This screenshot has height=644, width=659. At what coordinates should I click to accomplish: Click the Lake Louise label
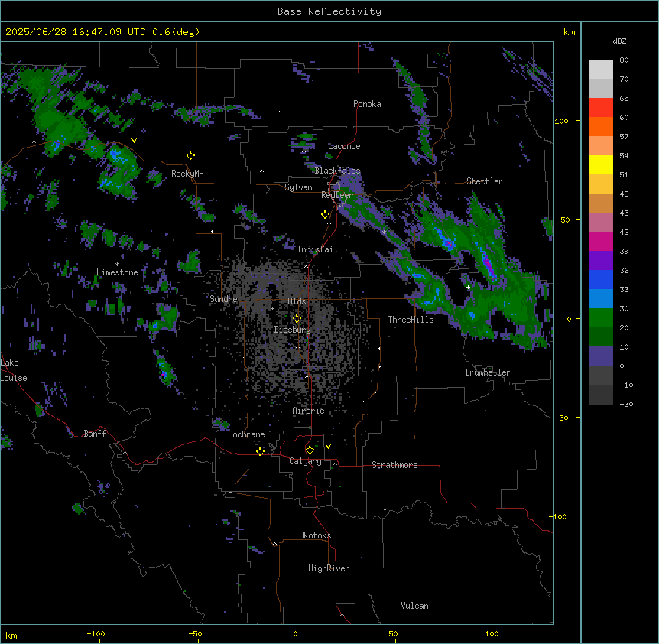pyautogui.click(x=14, y=370)
